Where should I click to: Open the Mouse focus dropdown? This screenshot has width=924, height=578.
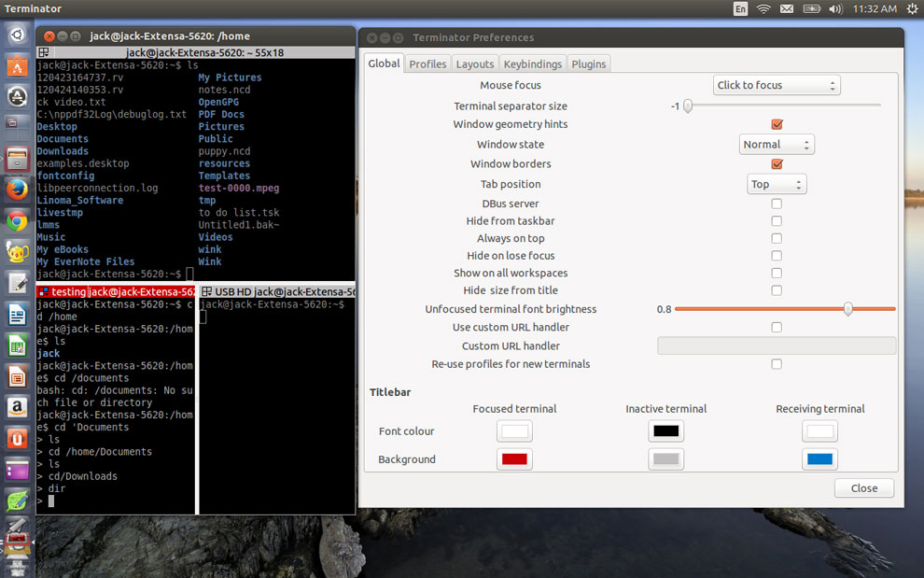point(777,85)
